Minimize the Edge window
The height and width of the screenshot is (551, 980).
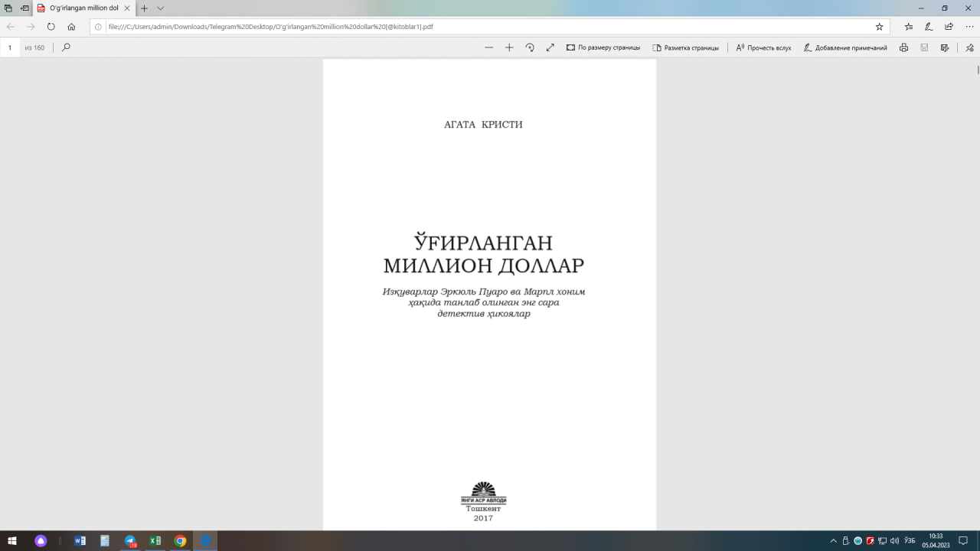[x=923, y=8]
